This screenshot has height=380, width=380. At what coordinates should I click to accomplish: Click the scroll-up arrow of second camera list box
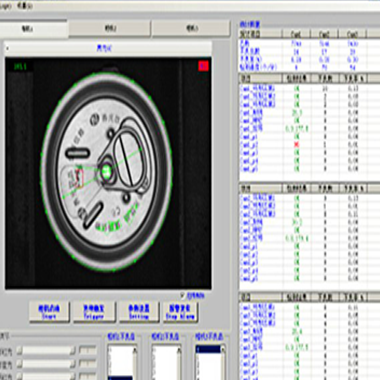[179, 350]
